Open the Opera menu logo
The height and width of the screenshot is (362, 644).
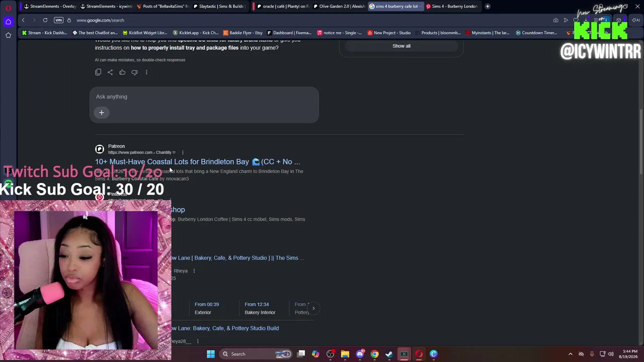(8, 8)
